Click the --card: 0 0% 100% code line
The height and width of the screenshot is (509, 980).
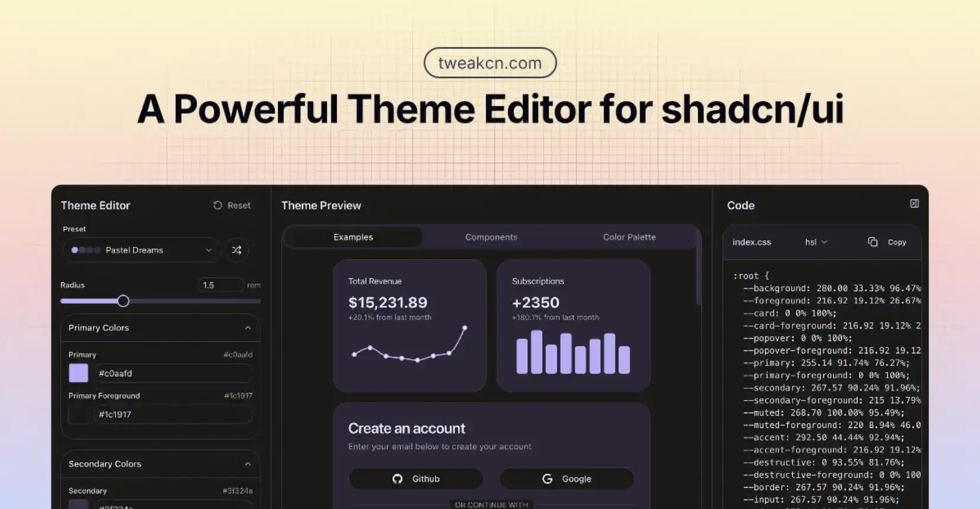(790, 313)
